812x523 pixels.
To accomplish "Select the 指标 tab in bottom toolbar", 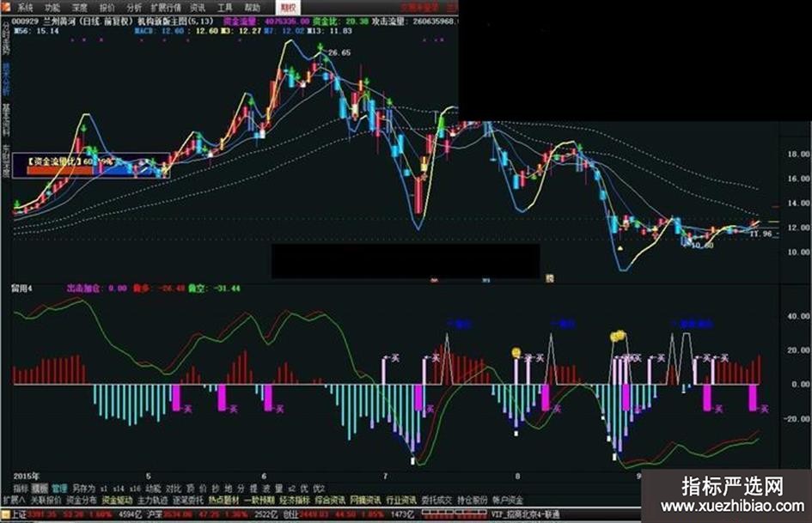I will pos(21,489).
